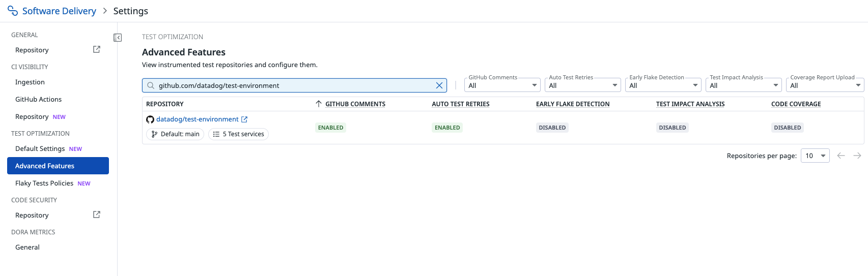Open General under DORA Metrics

pyautogui.click(x=27, y=247)
